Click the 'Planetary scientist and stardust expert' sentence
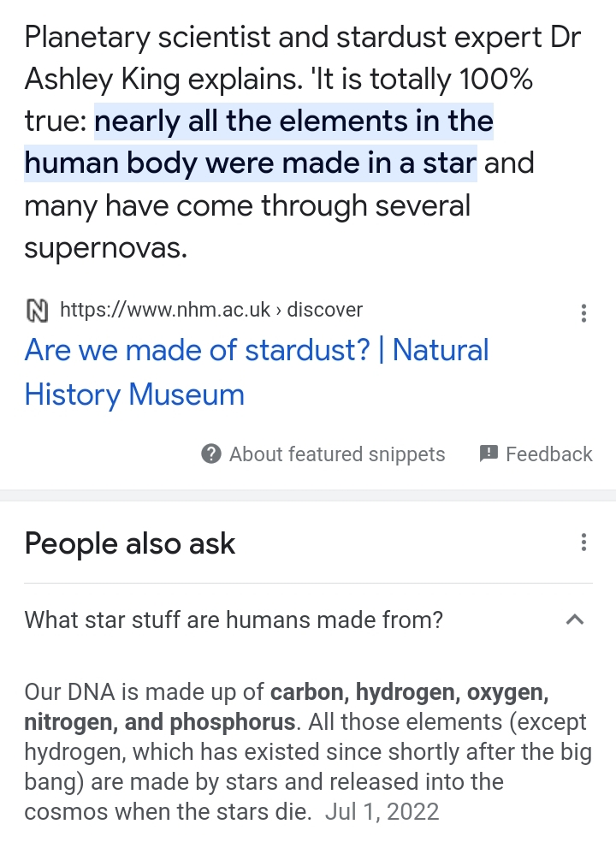This screenshot has width=616, height=848. pyautogui.click(x=283, y=38)
